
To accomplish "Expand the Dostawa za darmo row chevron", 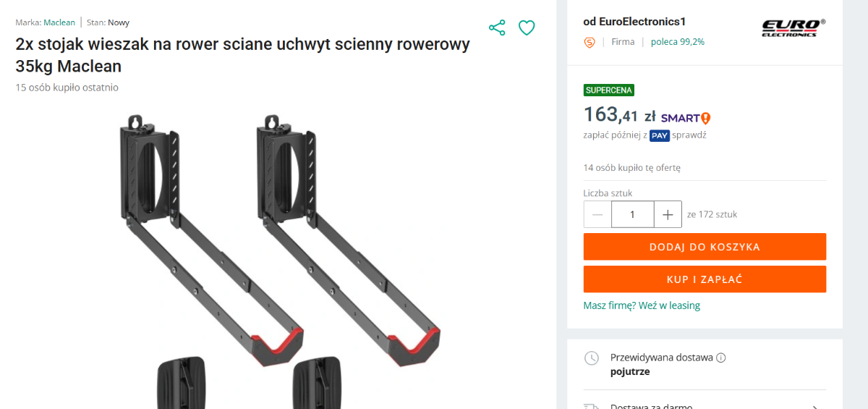I will (x=815, y=406).
